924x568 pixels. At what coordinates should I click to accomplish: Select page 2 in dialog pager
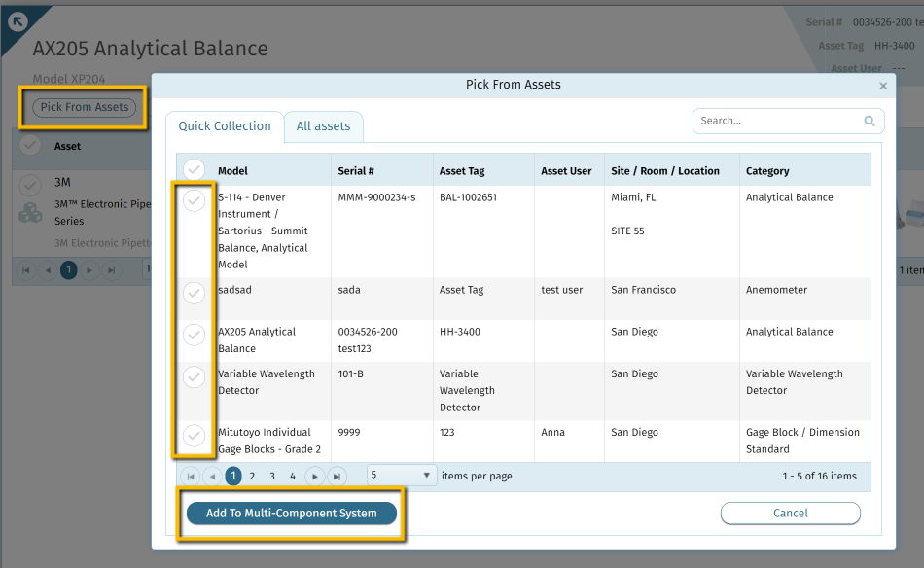[252, 476]
